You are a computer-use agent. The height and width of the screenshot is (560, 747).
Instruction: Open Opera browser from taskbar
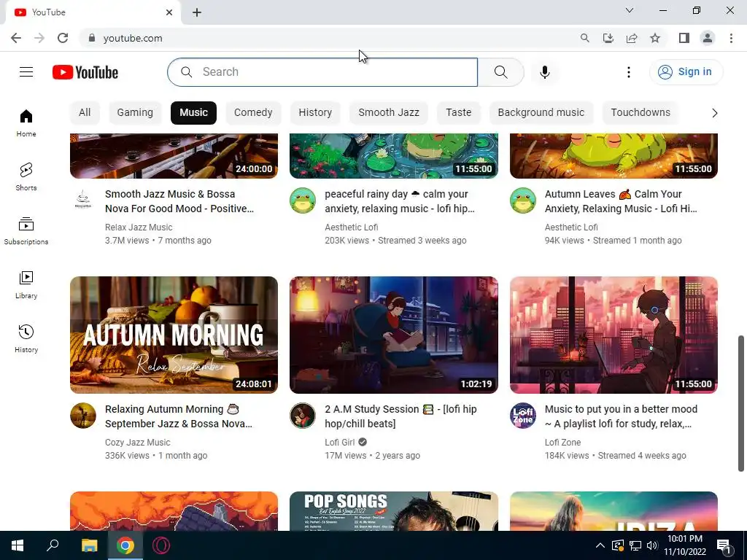[x=161, y=545]
